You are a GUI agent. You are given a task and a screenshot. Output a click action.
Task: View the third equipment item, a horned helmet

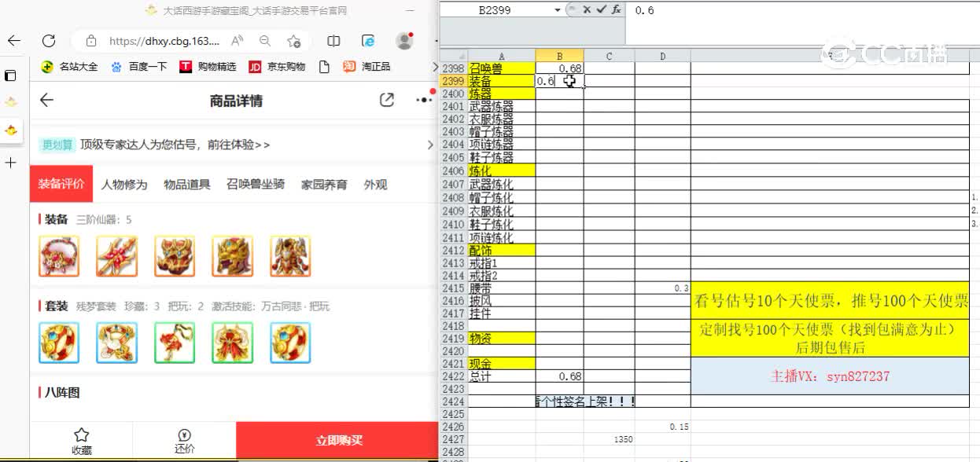click(x=175, y=256)
